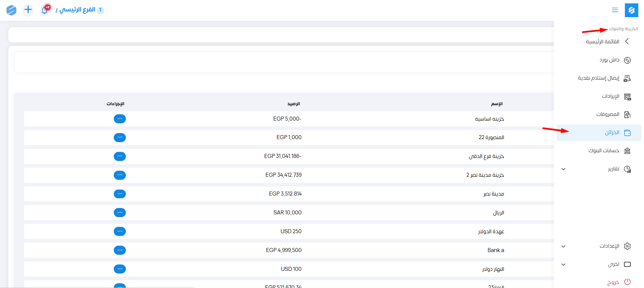This screenshot has height=288, width=644.
Task: Click الفرع الرئيسي branch selector
Action: click(x=77, y=10)
